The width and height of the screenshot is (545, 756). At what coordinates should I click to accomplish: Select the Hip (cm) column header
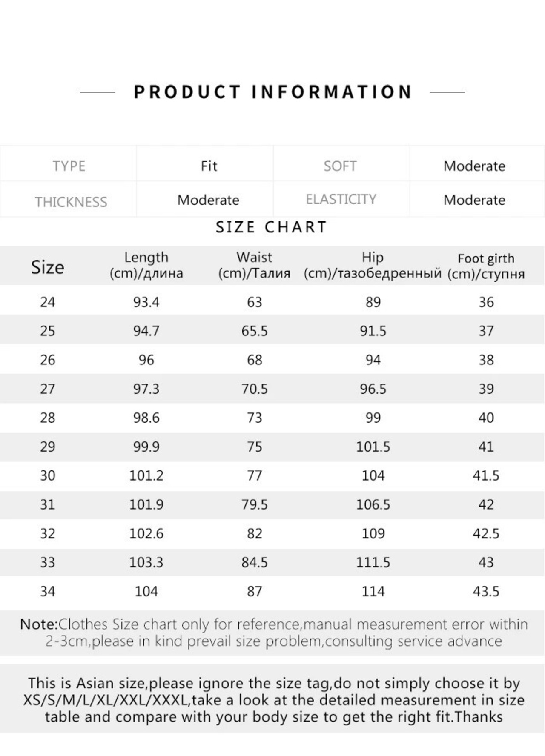(x=373, y=265)
